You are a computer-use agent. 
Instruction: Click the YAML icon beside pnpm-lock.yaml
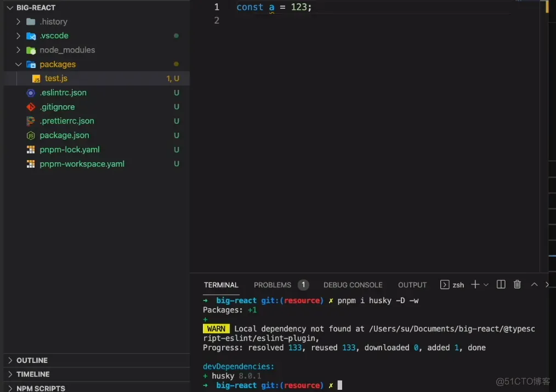[31, 150]
